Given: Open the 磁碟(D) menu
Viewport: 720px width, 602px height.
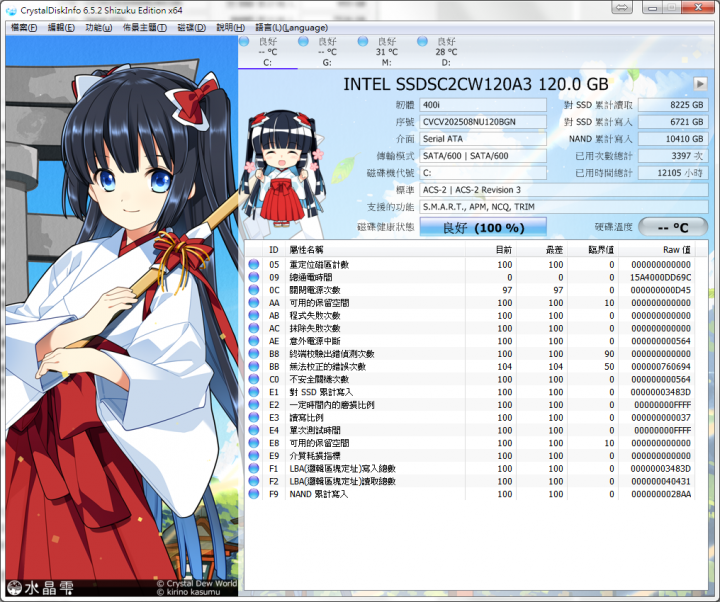Looking at the screenshot, I should click(x=191, y=28).
